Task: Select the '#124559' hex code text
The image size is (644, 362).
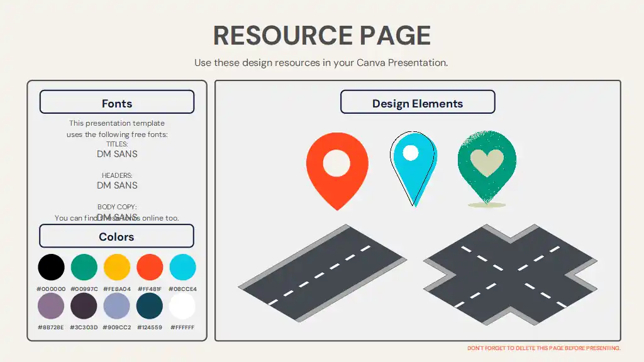Action: (x=150, y=327)
